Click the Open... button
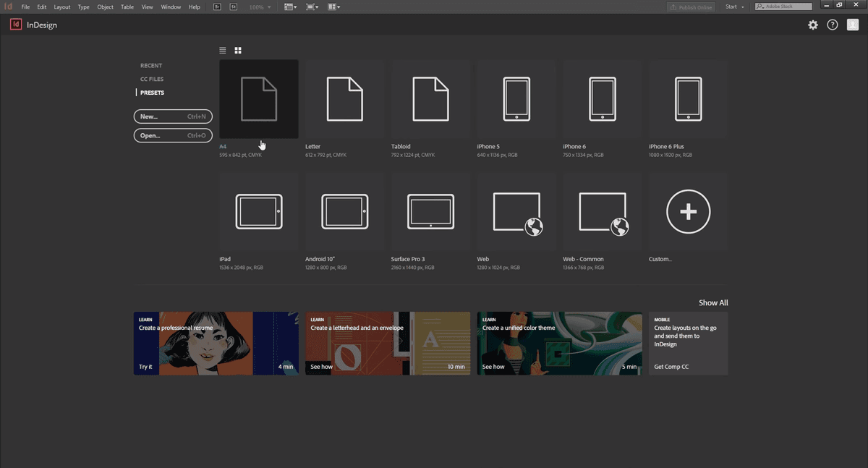The image size is (868, 468). point(173,135)
